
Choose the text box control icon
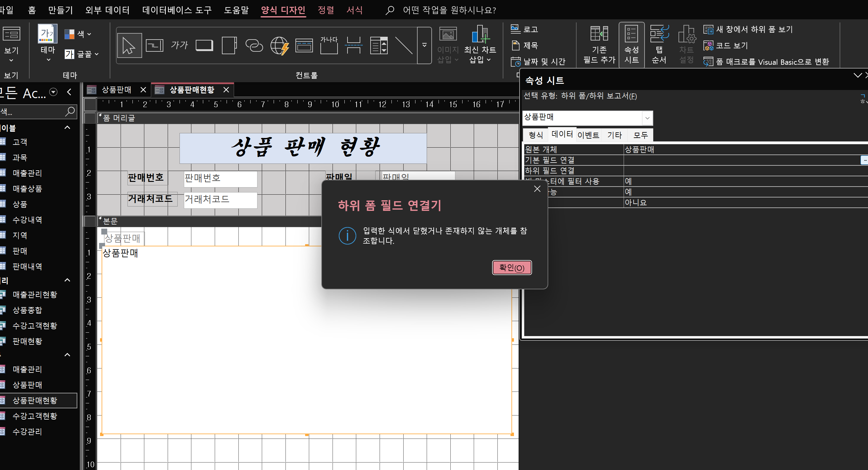tap(154, 45)
